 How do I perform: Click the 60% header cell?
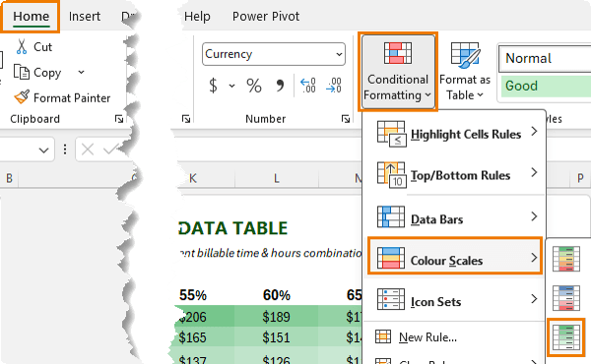tap(276, 295)
